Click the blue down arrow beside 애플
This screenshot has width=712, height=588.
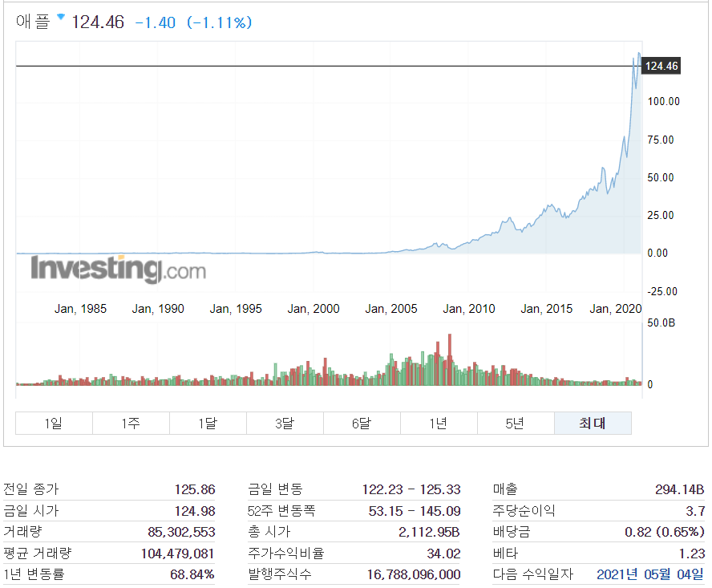pyautogui.click(x=61, y=18)
